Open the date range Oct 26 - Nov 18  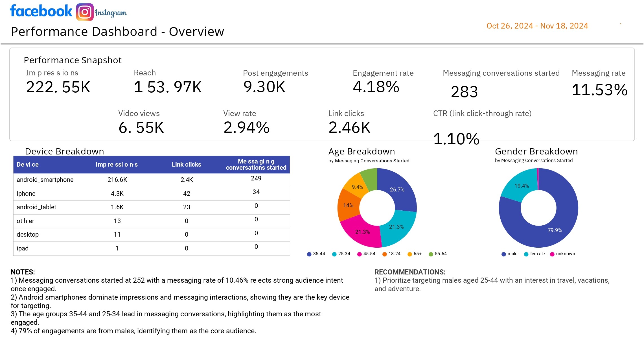pos(537,26)
